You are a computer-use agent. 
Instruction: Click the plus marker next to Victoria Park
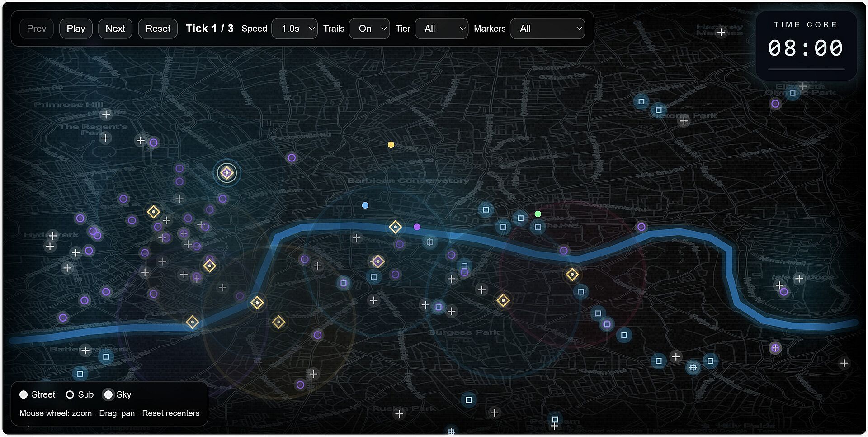tap(684, 121)
